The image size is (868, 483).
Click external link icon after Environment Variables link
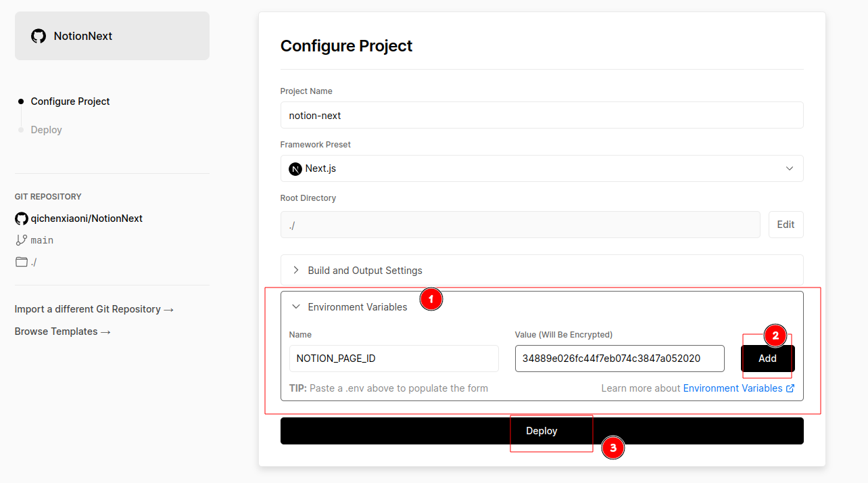[x=790, y=388]
